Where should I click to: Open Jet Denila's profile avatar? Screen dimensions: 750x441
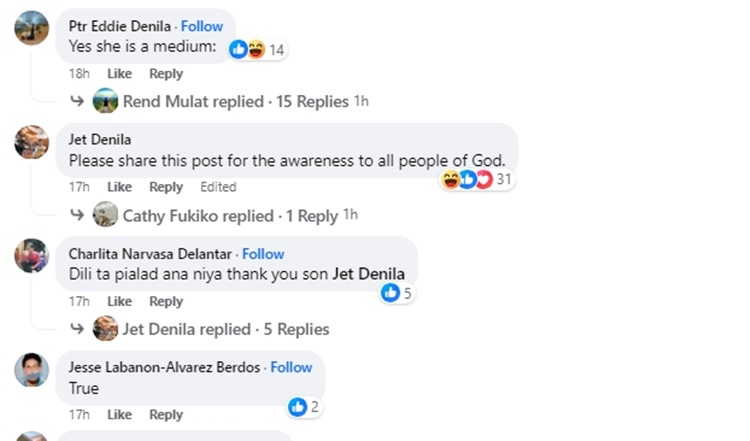[32, 142]
